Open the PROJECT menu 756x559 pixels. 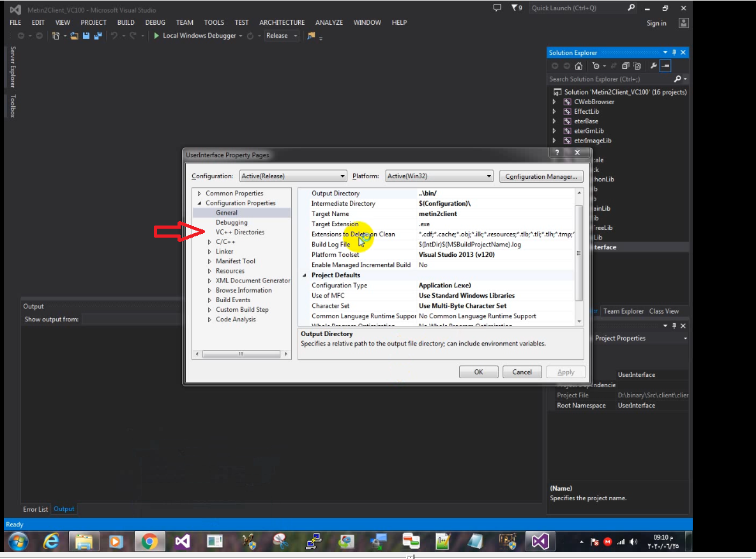point(93,22)
